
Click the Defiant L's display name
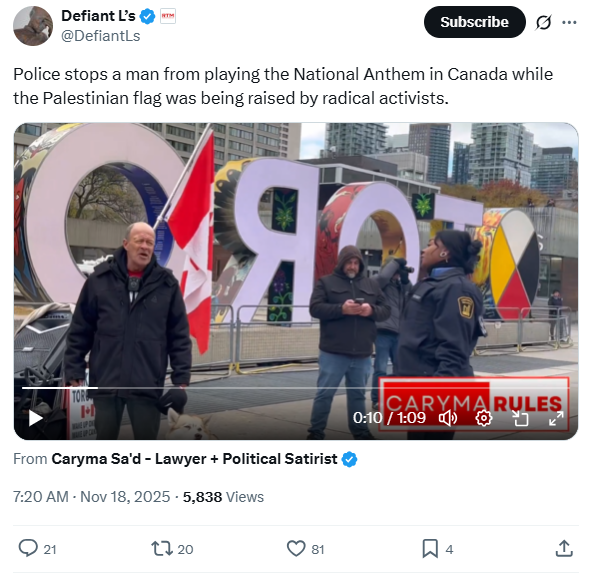coord(98,16)
